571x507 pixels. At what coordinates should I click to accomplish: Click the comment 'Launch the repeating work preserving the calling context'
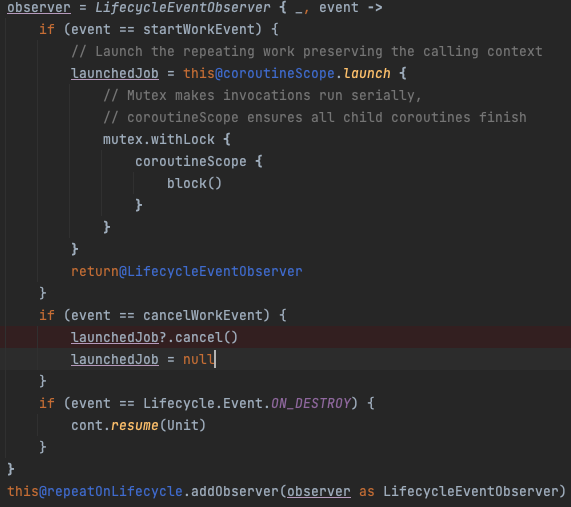pos(307,52)
